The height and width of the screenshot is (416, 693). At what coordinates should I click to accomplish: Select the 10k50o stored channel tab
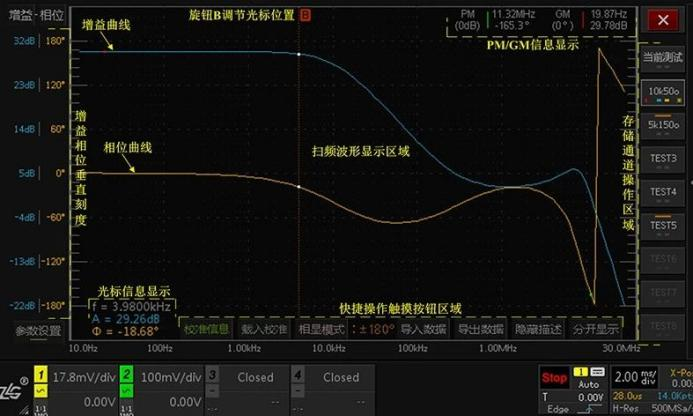click(x=664, y=91)
